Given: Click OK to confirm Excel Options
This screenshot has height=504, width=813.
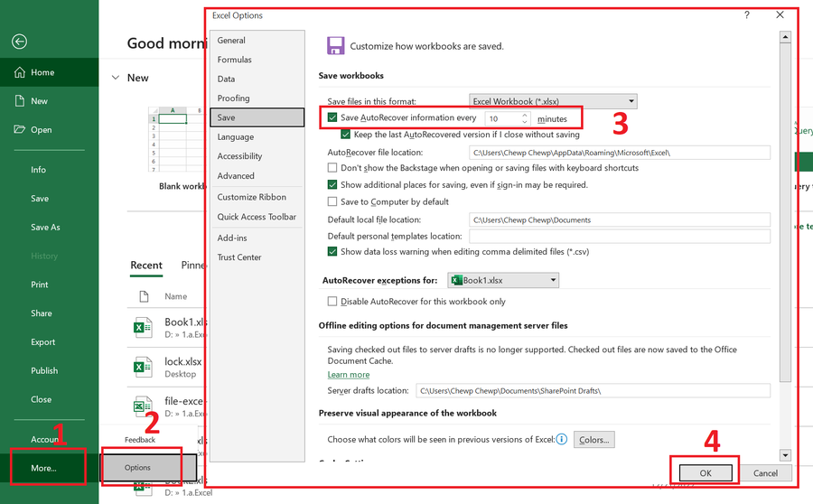Looking at the screenshot, I should pyautogui.click(x=706, y=473).
